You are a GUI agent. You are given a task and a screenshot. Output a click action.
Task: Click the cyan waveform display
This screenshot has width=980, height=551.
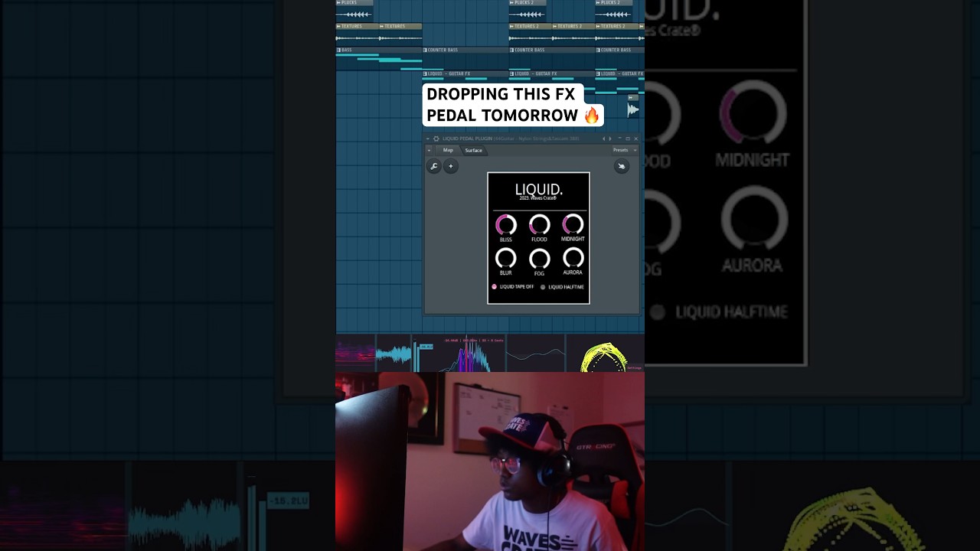(x=394, y=354)
